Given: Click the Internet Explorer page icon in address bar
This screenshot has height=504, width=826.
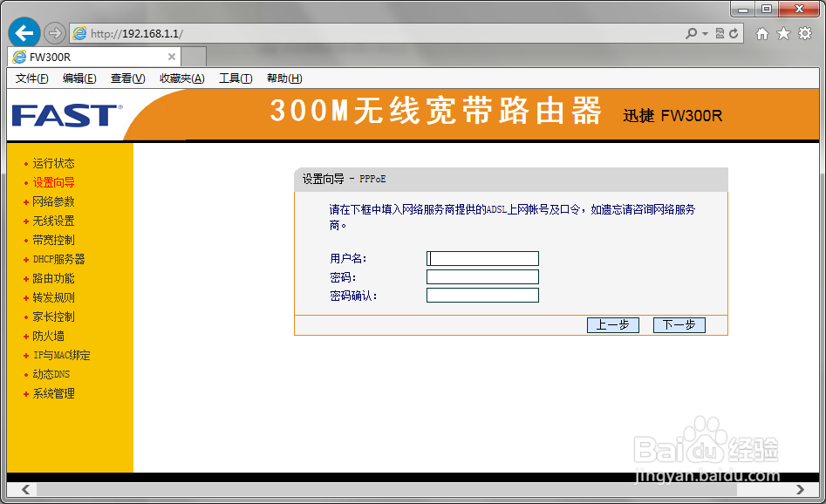Looking at the screenshot, I should tap(79, 34).
